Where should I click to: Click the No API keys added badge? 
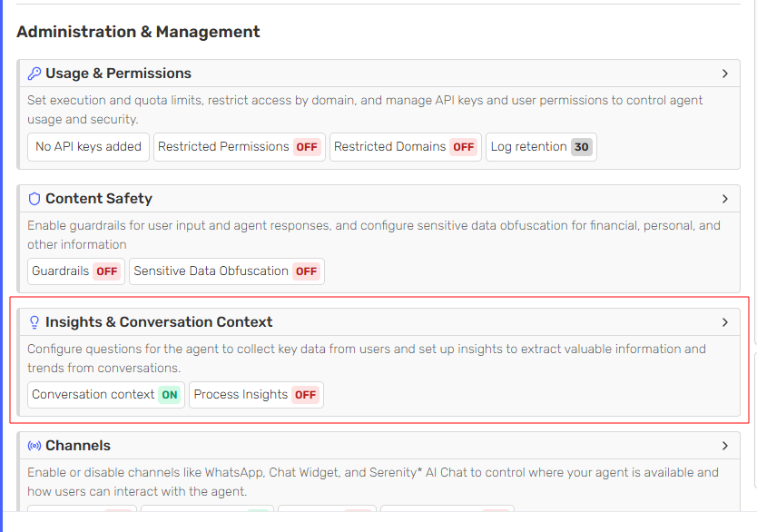(x=88, y=147)
